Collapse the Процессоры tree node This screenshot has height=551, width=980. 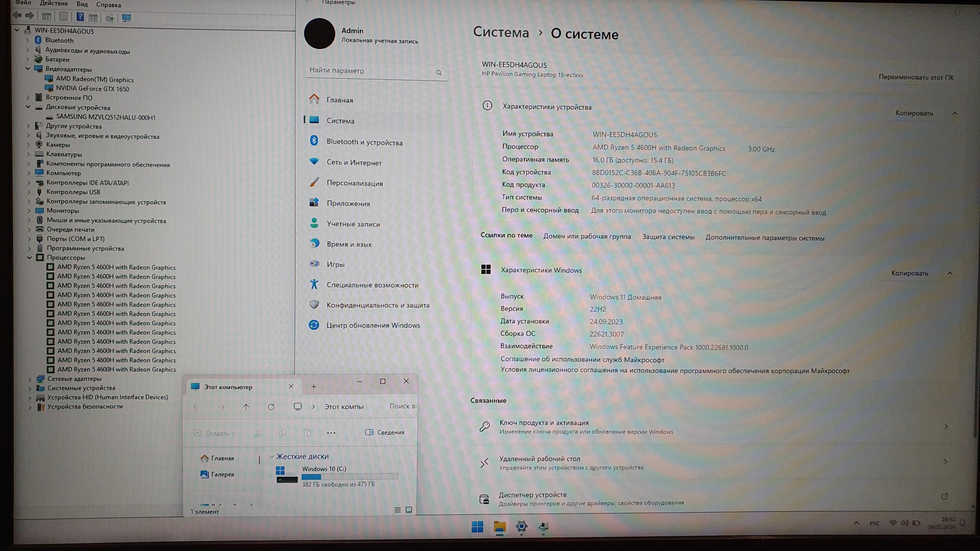[x=30, y=258]
